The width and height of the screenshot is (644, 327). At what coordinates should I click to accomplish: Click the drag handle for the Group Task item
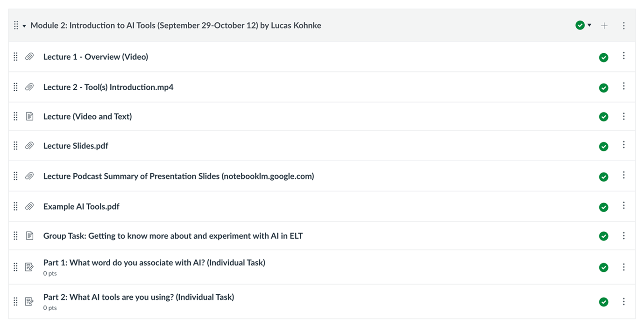tap(15, 236)
